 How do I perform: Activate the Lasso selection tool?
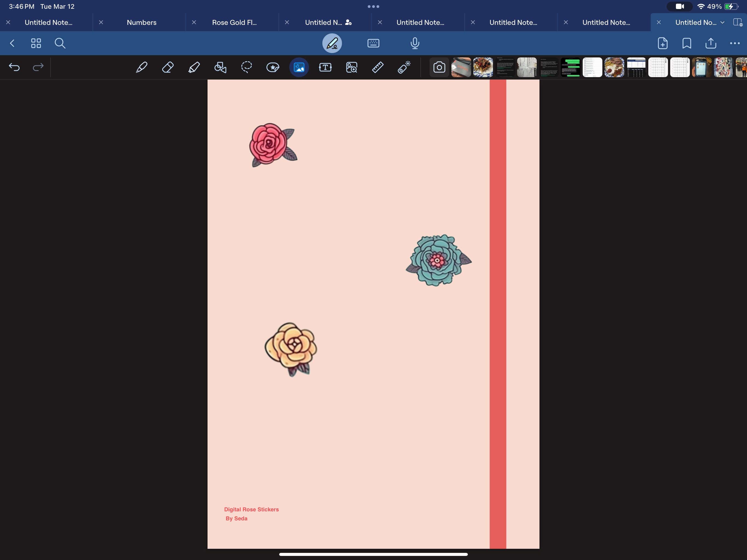pyautogui.click(x=247, y=67)
